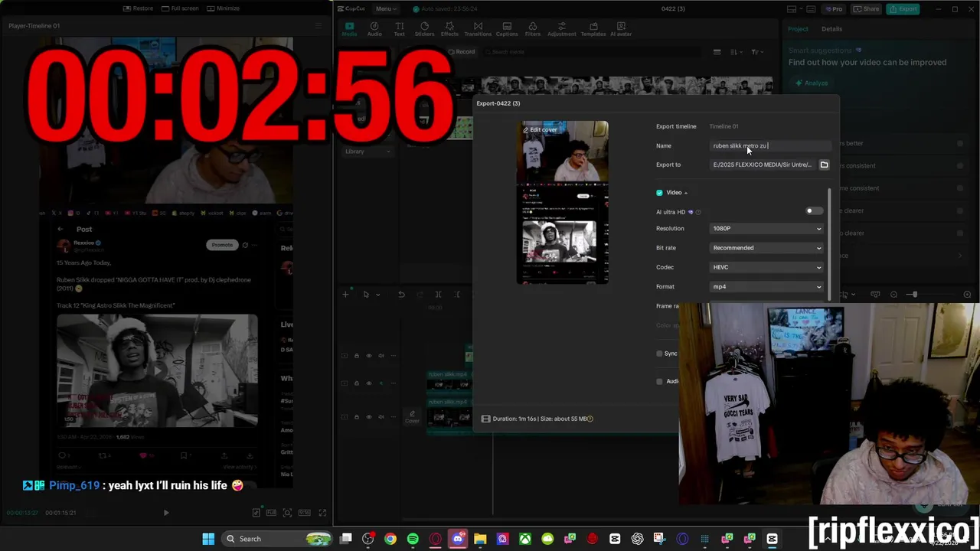This screenshot has width=980, height=551.
Task: Click the taskbar Search box
Action: (279, 539)
